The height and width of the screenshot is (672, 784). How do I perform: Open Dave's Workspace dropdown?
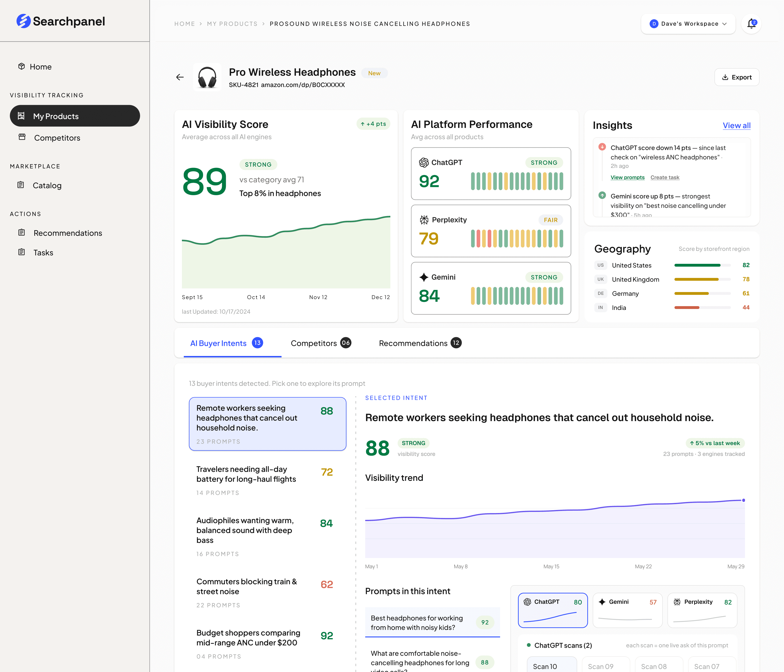(688, 24)
